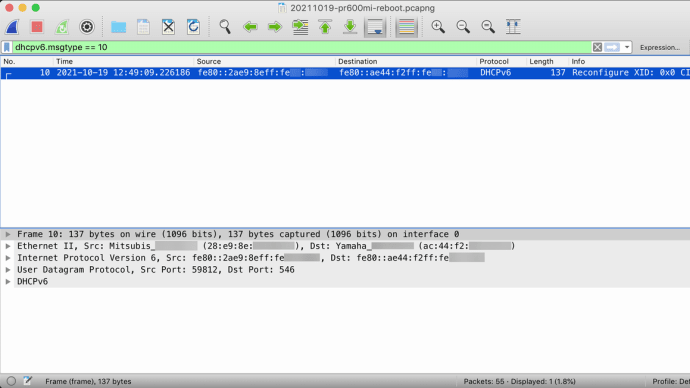Go back to the previous packet arrow
Screen dimensions: 690x388
[250, 27]
